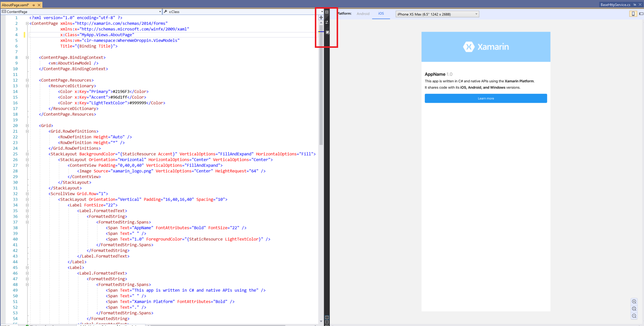Click the collapse pane icon above swap arrows
644x326 pixels.
point(327,12)
